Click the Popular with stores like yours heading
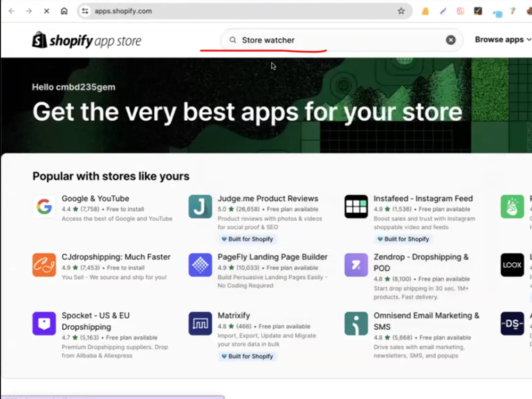Screen dimensions: 532x399 tap(111, 176)
